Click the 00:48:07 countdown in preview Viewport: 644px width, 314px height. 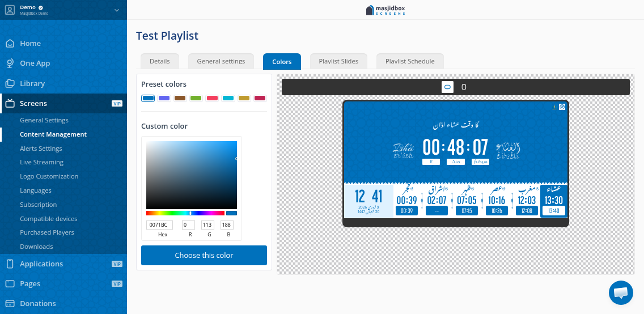click(x=455, y=147)
